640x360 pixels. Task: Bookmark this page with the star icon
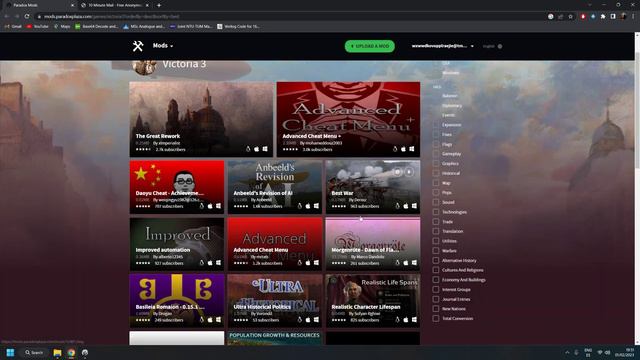pos(571,16)
